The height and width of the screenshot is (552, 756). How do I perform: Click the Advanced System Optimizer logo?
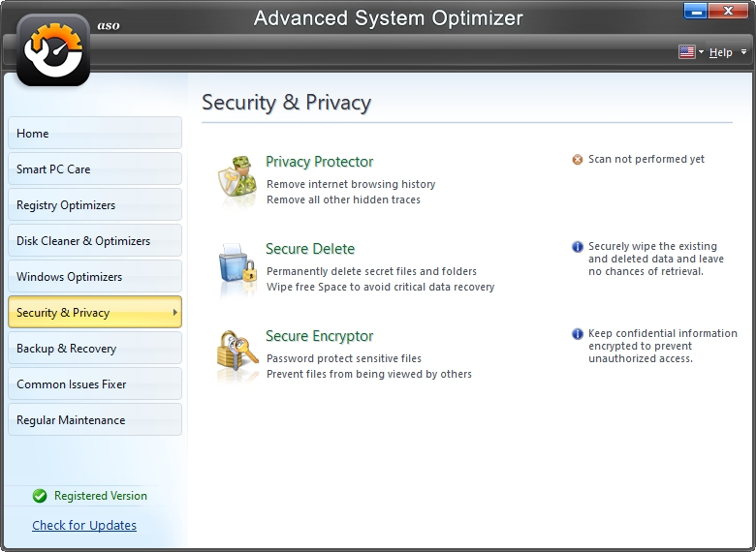pos(54,48)
